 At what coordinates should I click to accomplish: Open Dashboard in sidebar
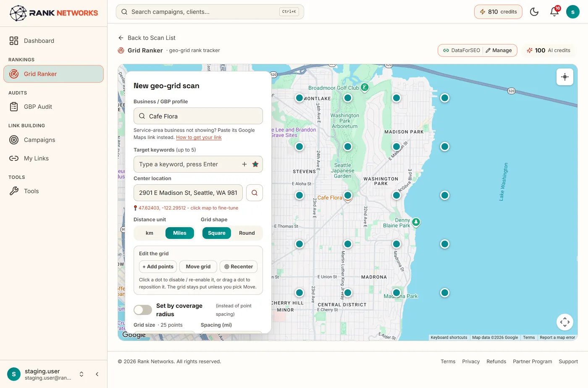point(54,41)
